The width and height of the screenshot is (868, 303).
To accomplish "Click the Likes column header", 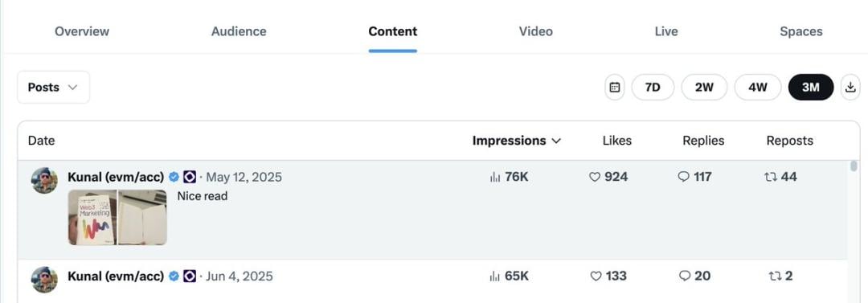I will (x=617, y=141).
